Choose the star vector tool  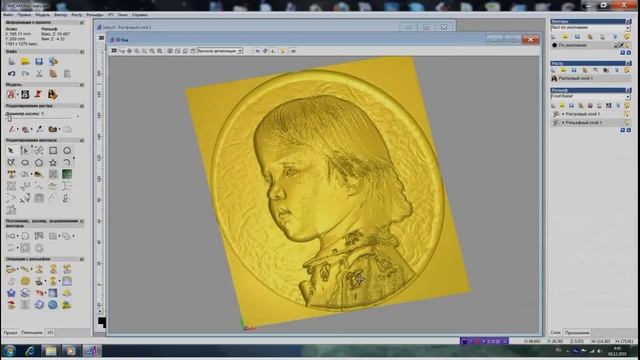[x=53, y=162]
